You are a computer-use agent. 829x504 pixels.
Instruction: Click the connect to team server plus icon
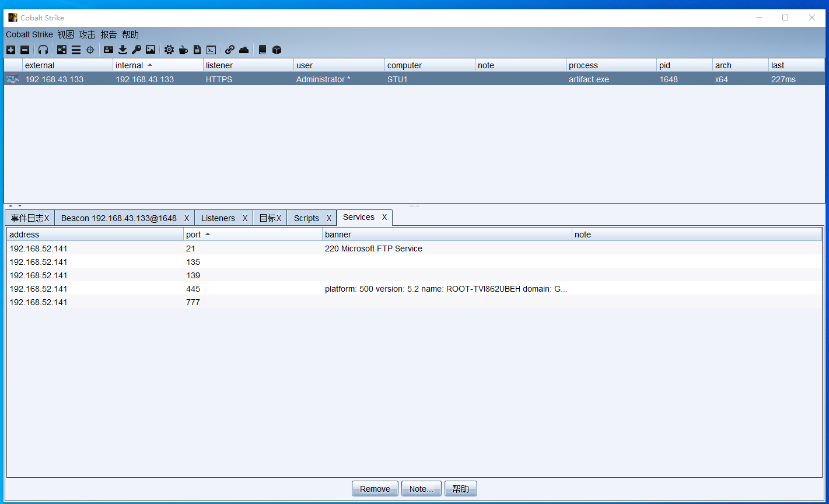pos(11,50)
